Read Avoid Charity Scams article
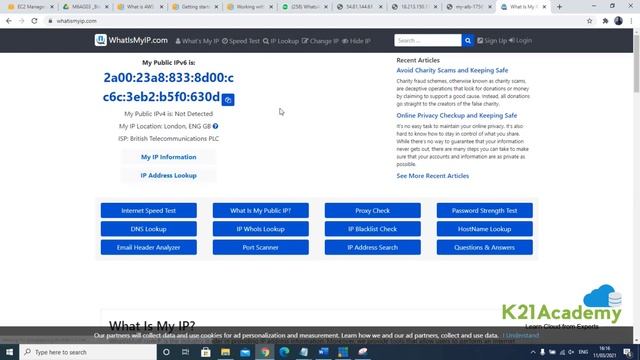Viewport: 640px width, 360px height. pos(452,70)
